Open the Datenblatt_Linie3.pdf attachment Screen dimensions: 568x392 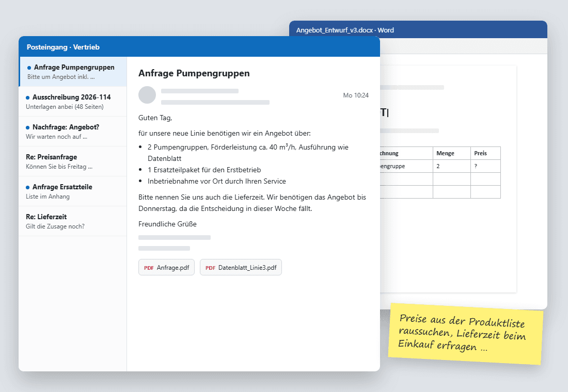tap(241, 268)
